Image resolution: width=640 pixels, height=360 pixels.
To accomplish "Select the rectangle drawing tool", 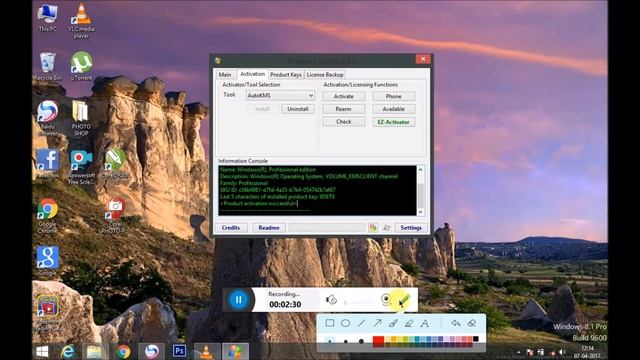I will [330, 323].
